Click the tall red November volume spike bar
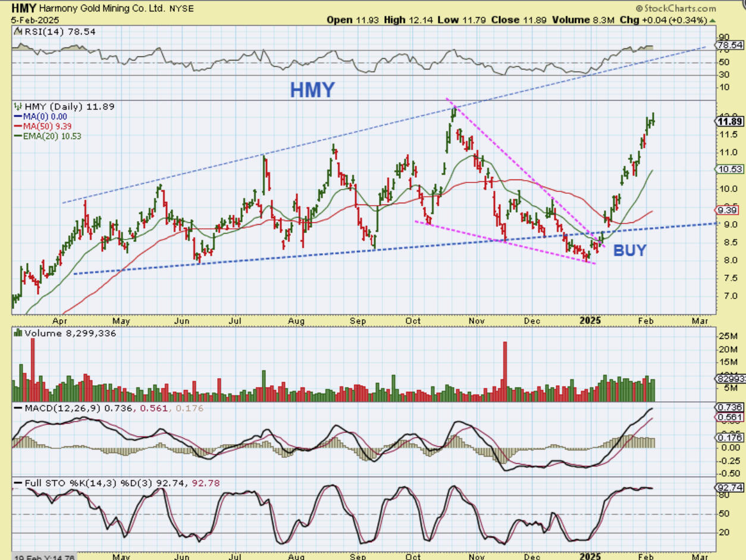This screenshot has height=560, width=746. coord(504,372)
